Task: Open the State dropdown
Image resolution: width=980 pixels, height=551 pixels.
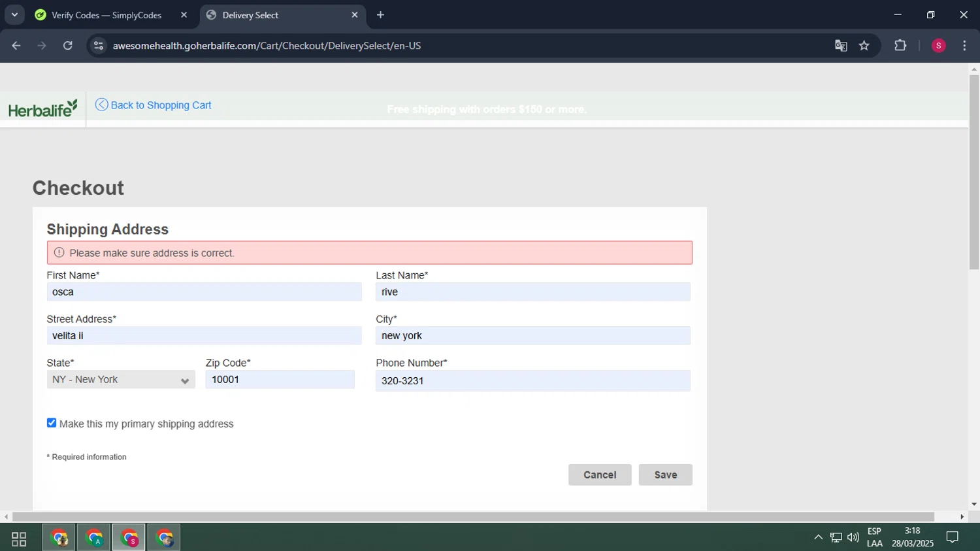Action: coord(121,380)
